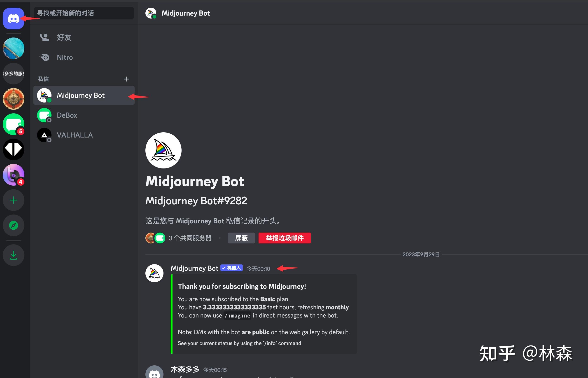This screenshot has height=378, width=588.
Task: Add a server with the plus icon
Action: point(14,200)
